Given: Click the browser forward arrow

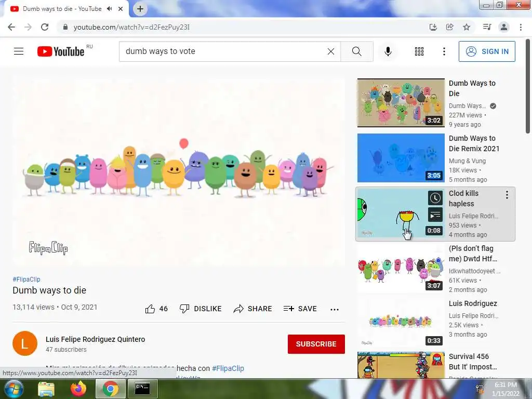Looking at the screenshot, I should point(28,27).
